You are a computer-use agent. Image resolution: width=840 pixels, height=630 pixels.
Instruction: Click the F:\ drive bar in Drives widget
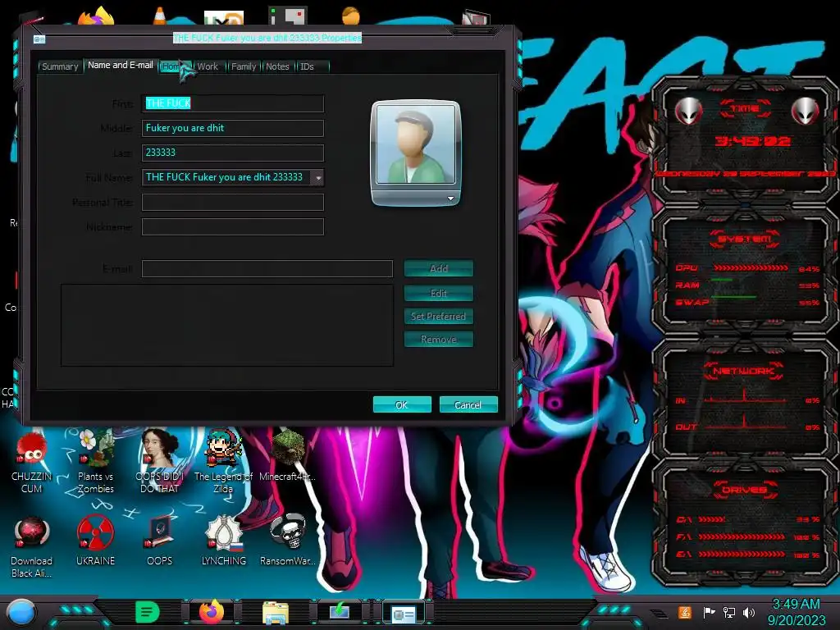742,536
